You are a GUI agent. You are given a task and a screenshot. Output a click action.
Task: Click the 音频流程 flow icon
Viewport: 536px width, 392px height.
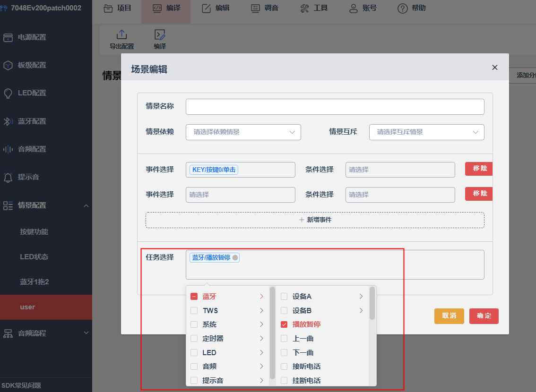point(8,333)
